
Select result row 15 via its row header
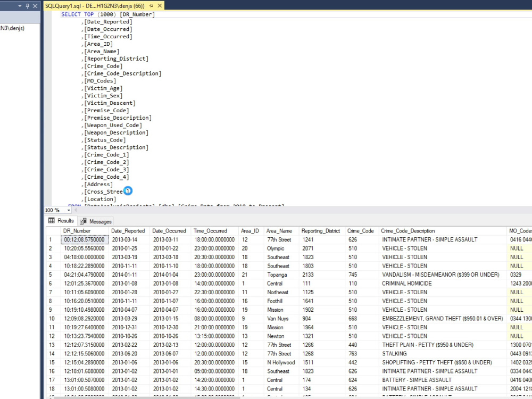point(54,362)
